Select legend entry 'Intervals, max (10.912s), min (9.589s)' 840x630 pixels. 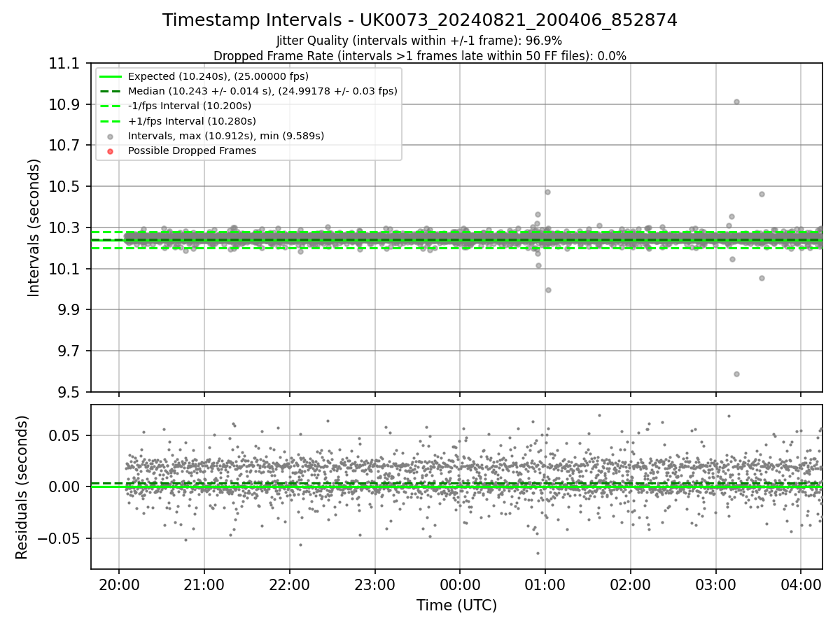[x=226, y=136]
